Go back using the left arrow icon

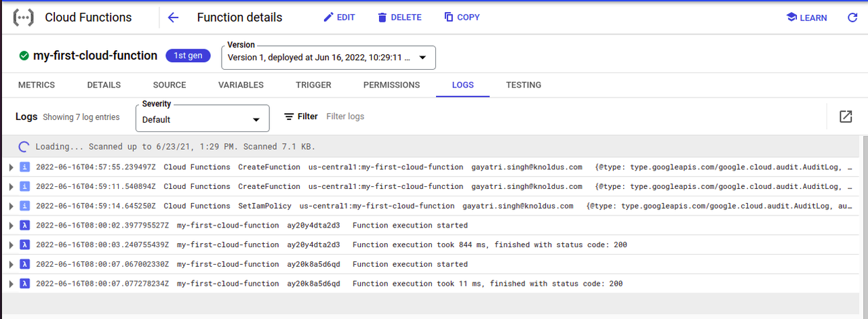click(173, 18)
